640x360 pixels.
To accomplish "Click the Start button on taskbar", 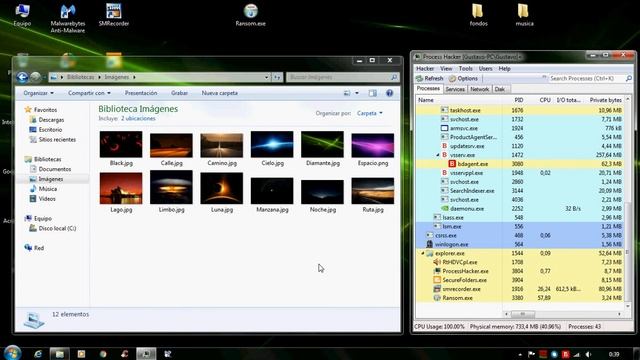I will coord(12,353).
